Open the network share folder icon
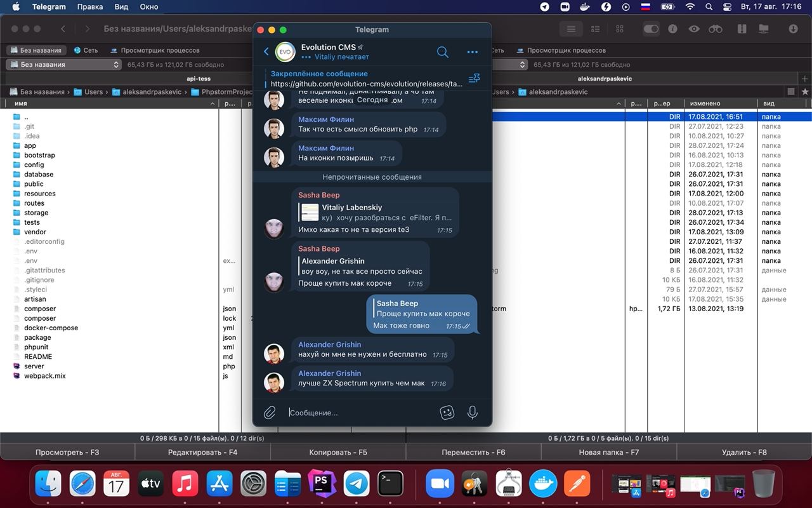The image size is (812, 508). [763, 29]
